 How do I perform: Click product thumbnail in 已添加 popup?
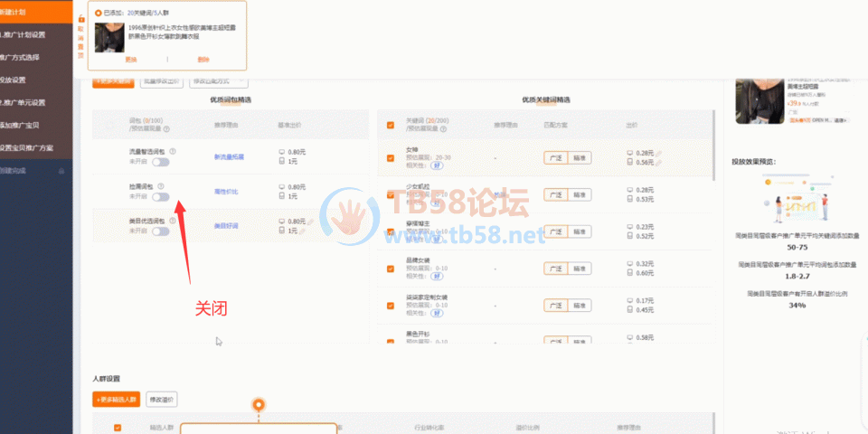[x=109, y=37]
